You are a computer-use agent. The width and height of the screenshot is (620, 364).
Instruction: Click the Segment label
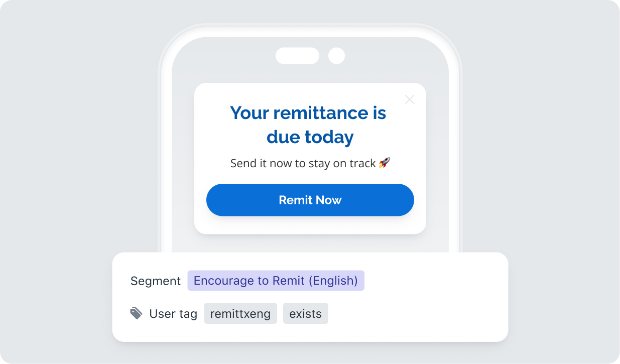(156, 281)
